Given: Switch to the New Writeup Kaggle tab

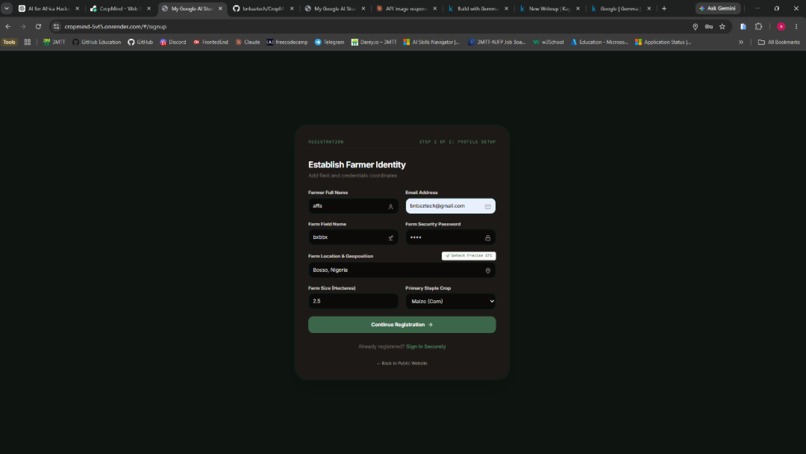Looking at the screenshot, I should click(549, 8).
